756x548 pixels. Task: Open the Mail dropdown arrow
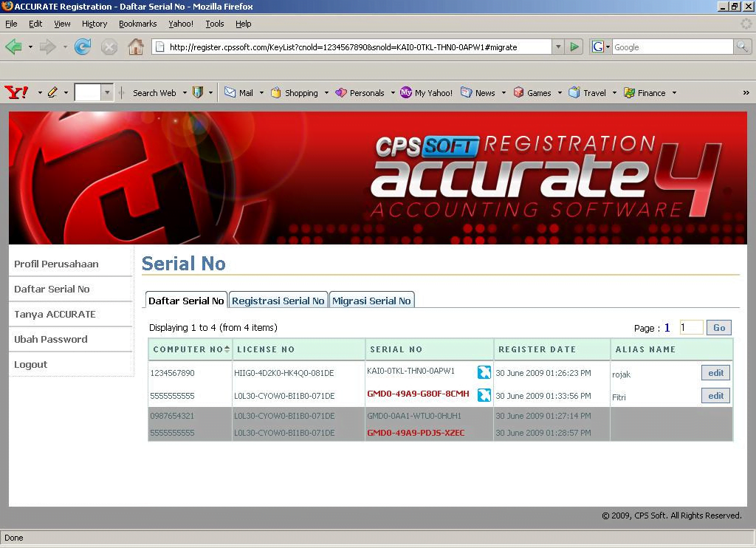click(x=262, y=92)
